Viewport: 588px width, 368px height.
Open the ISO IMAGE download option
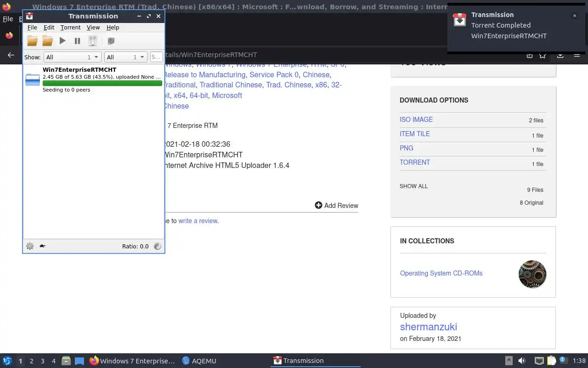[x=416, y=120]
